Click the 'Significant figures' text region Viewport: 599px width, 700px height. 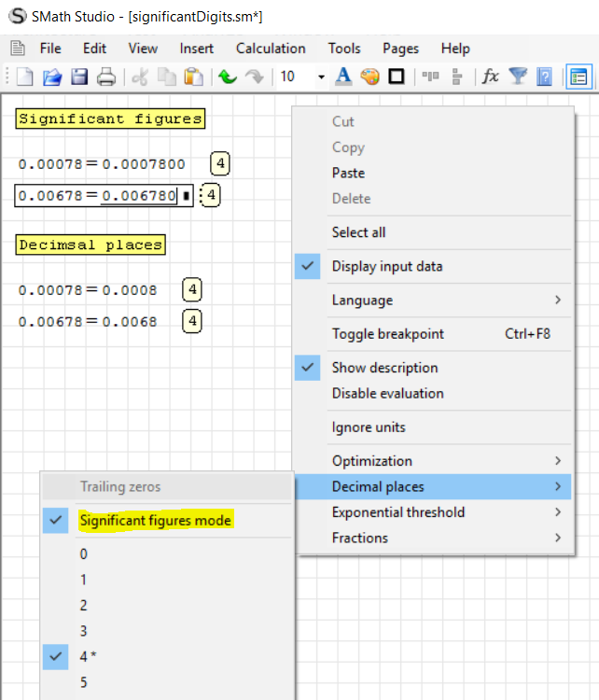click(110, 119)
